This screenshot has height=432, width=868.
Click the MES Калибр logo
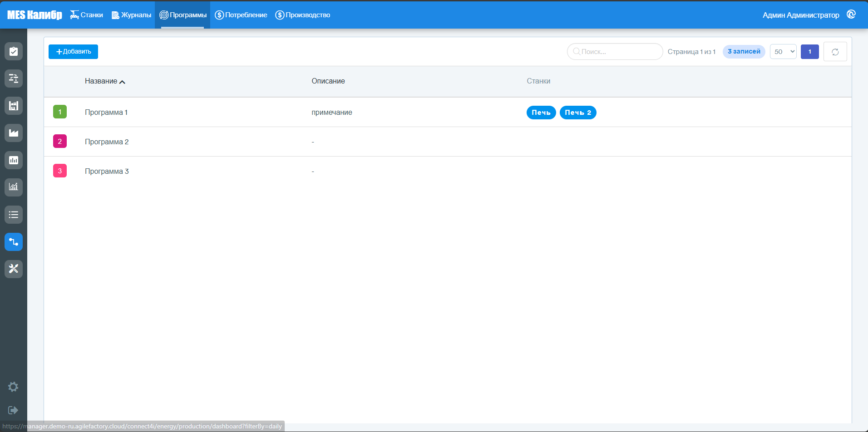[35, 15]
